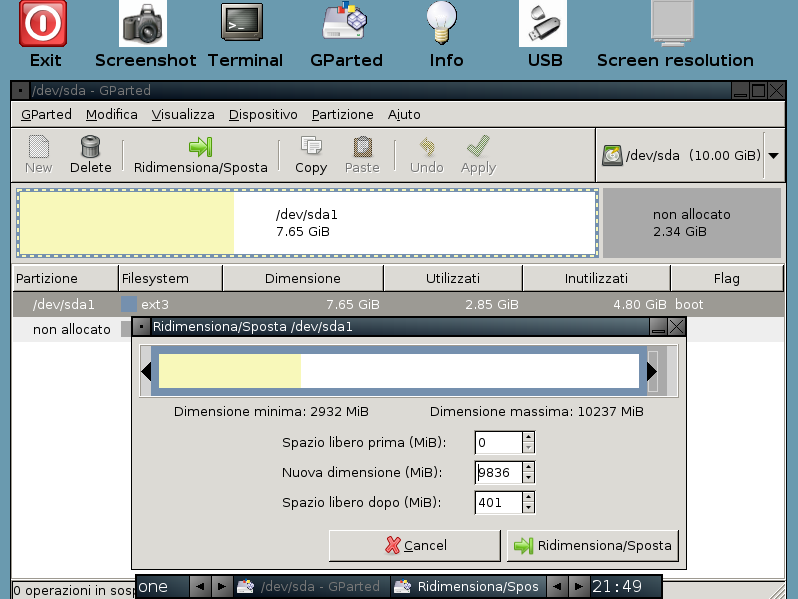798x599 pixels.
Task: Open the Modifica menu
Action: click(x=111, y=115)
